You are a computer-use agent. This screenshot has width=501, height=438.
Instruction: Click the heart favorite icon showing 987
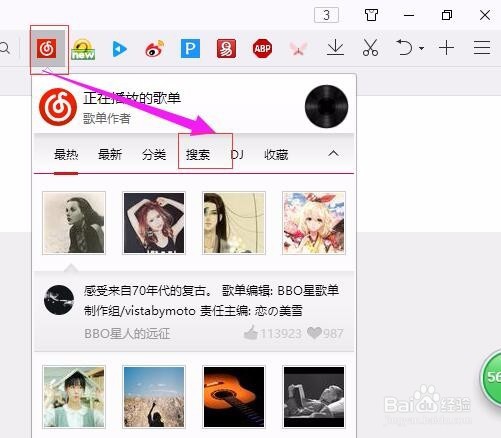pyautogui.click(x=314, y=333)
